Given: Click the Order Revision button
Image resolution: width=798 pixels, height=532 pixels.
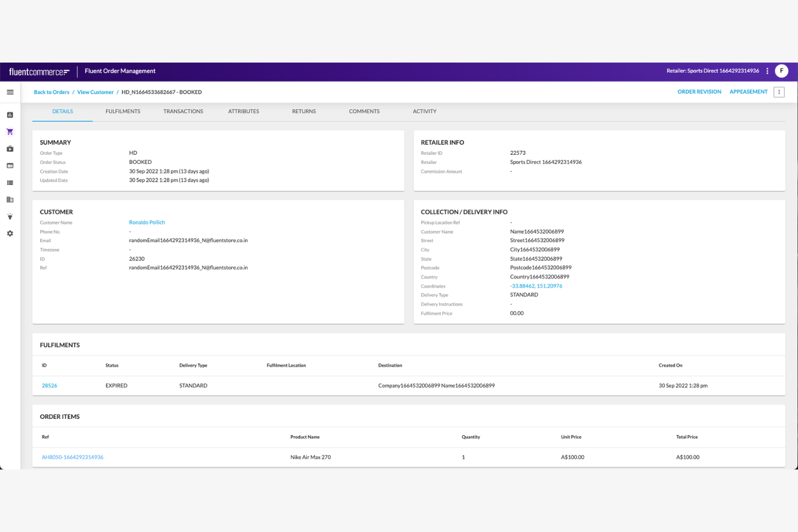Looking at the screenshot, I should (x=699, y=92).
